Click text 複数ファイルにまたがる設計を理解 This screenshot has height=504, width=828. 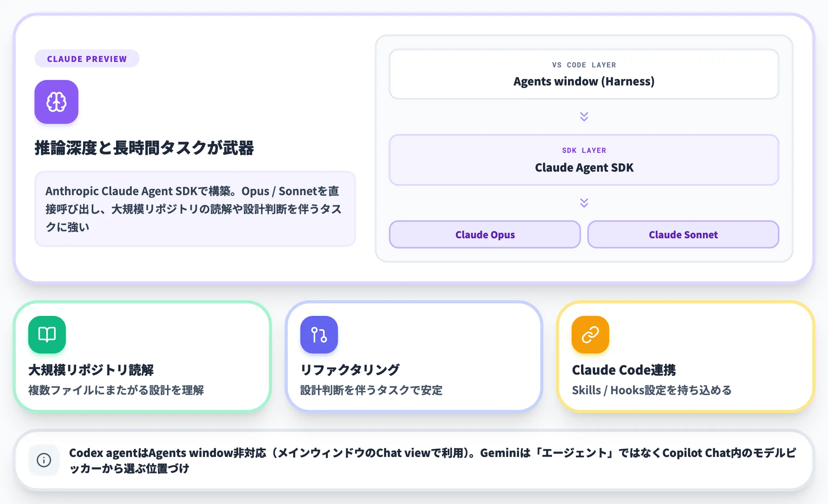(x=116, y=390)
